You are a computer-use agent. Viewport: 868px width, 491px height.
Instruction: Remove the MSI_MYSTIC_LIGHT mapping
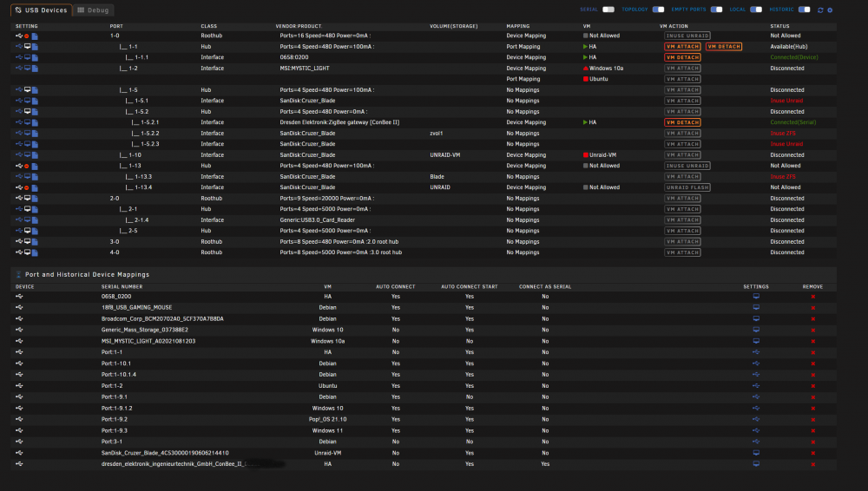tap(812, 342)
